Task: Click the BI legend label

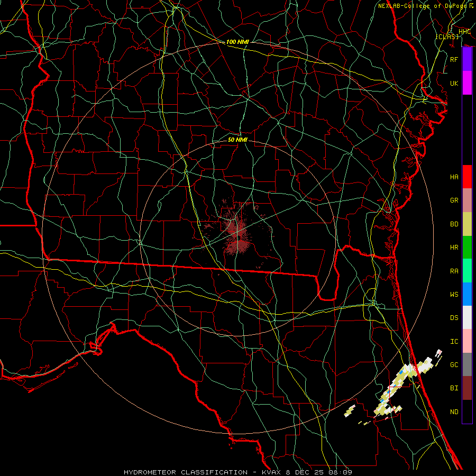Action: click(454, 388)
